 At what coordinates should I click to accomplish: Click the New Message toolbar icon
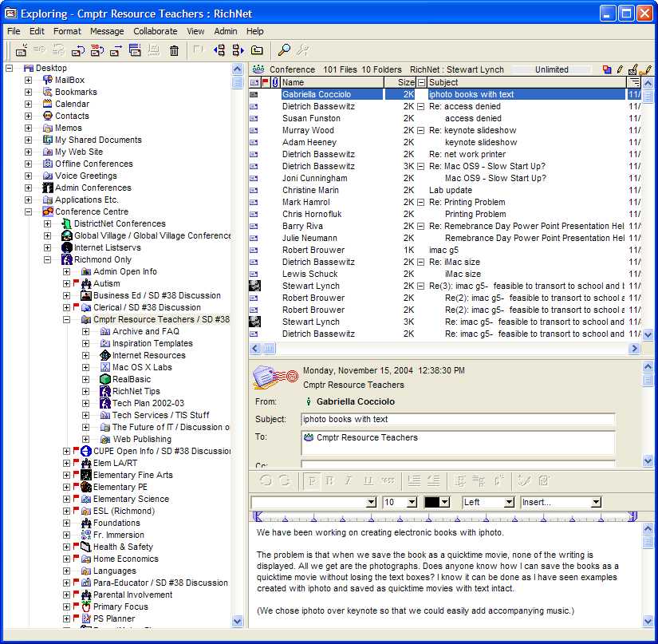(22, 50)
